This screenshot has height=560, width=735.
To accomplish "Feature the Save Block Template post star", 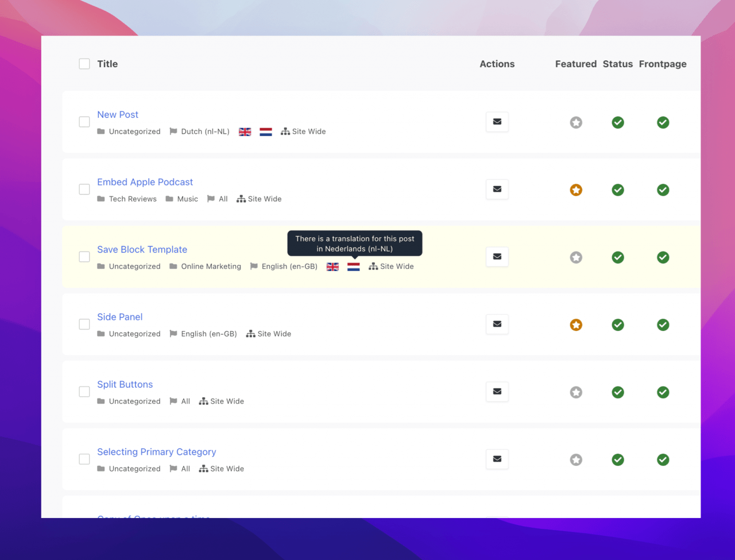I will [576, 257].
